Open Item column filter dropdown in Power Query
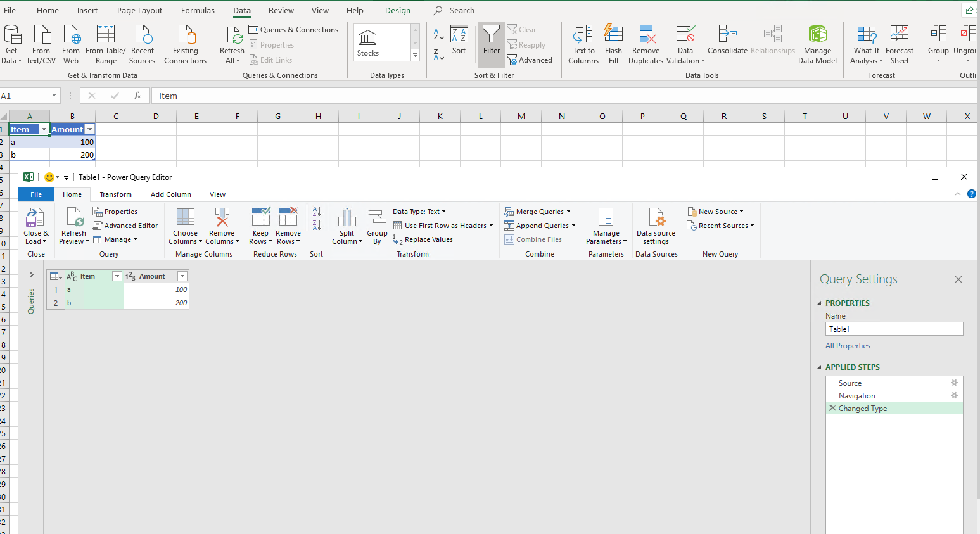 117,276
